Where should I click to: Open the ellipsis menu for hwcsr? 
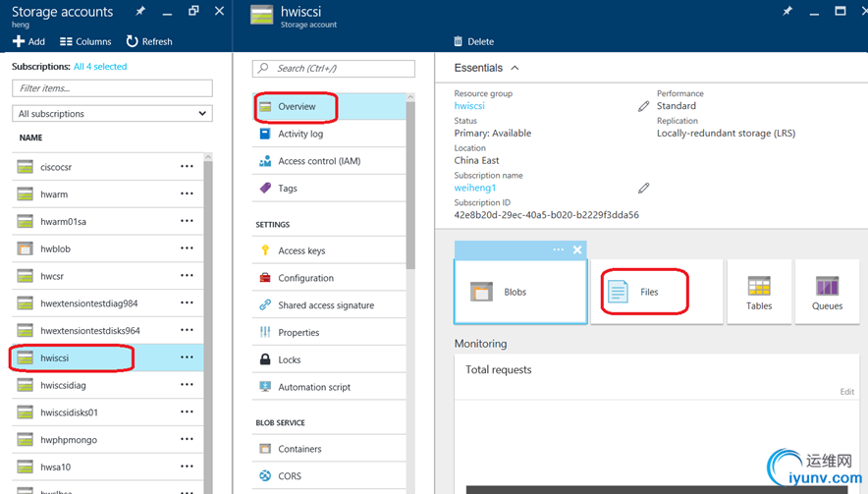click(x=188, y=276)
